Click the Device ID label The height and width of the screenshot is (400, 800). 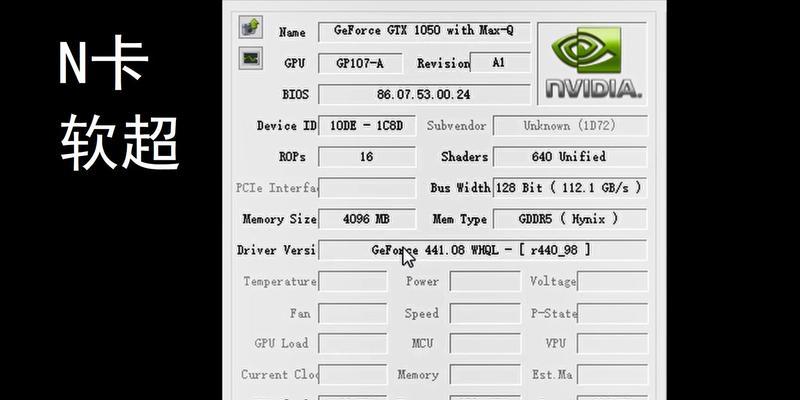[x=286, y=126]
